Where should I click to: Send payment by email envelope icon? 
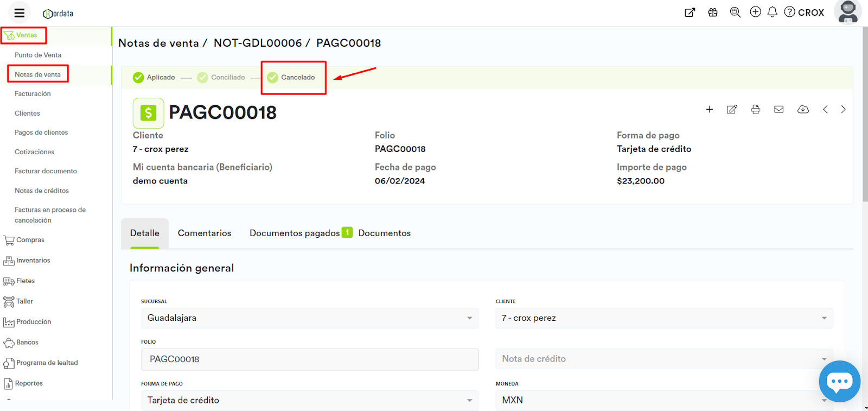point(778,110)
